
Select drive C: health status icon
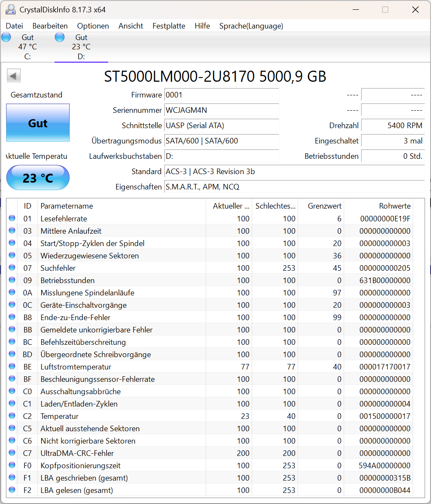(x=6, y=37)
